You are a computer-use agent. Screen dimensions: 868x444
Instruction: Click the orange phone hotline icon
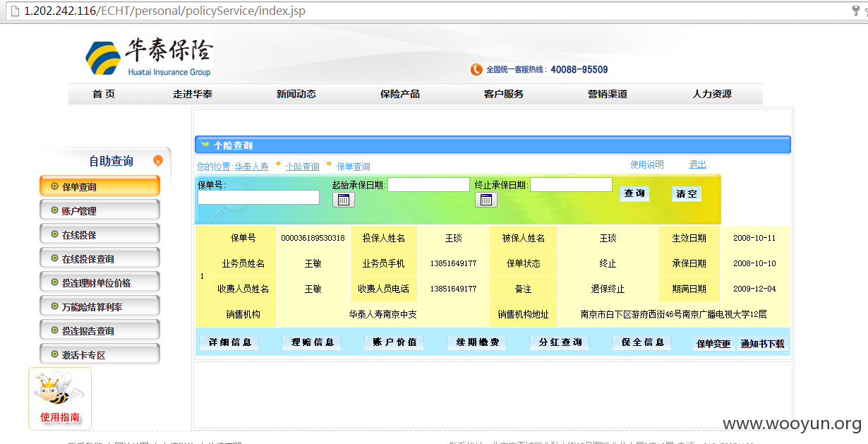(476, 69)
